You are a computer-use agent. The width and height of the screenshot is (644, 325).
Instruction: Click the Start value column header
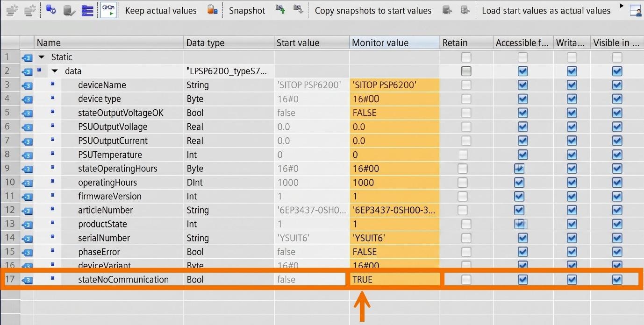point(312,42)
